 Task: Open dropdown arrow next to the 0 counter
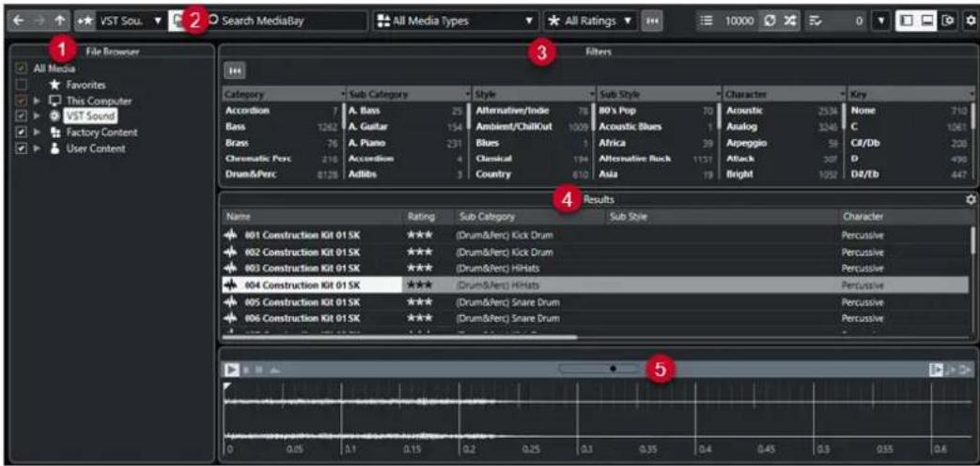point(880,21)
